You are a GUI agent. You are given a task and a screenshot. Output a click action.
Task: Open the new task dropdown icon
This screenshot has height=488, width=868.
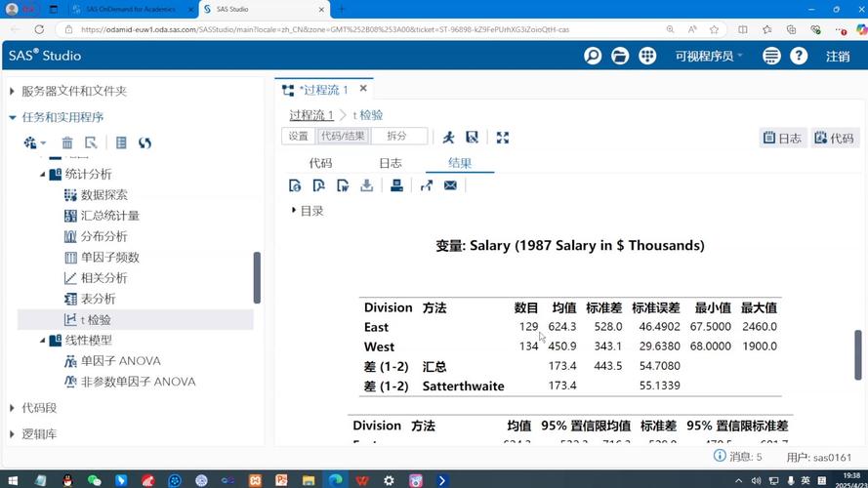[x=34, y=142]
